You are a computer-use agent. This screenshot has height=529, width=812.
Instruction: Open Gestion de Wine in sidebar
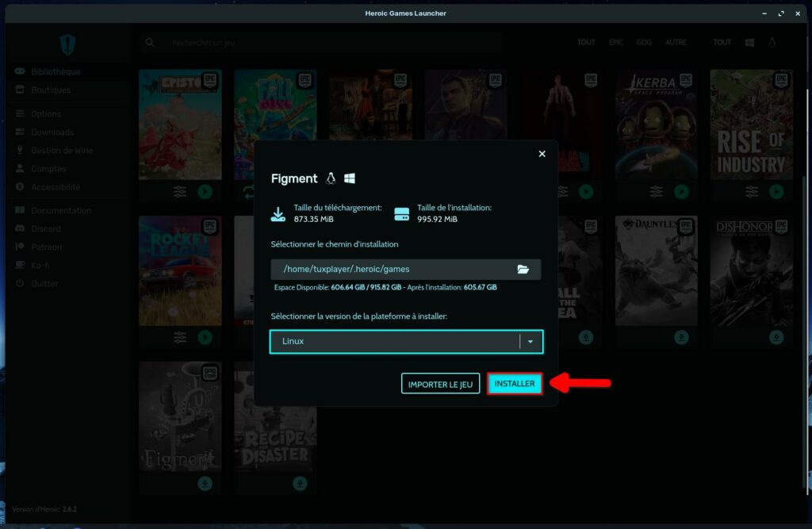tap(62, 151)
